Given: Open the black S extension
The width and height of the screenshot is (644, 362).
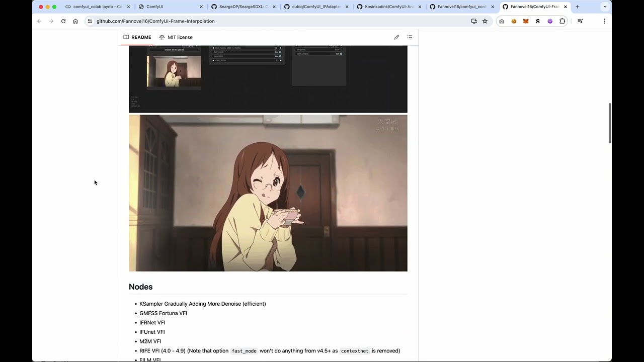Looking at the screenshot, I should (538, 21).
